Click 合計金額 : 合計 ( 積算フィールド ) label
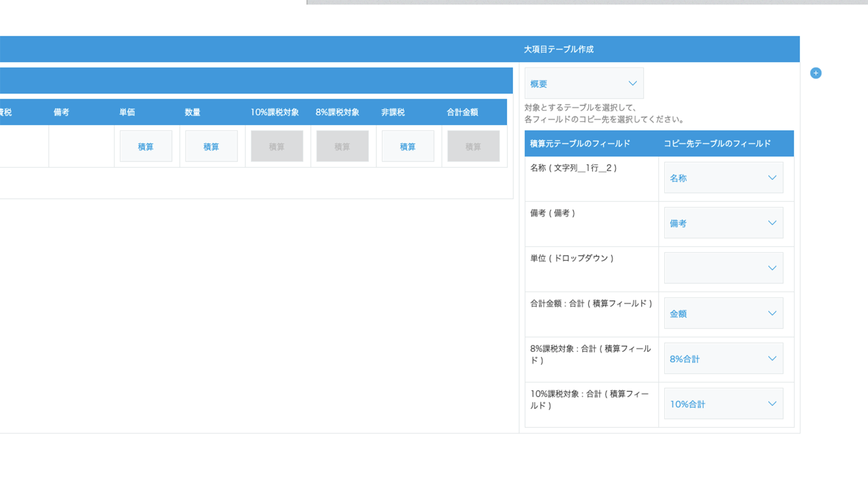Image resolution: width=868 pixels, height=488 pixels. point(591,304)
